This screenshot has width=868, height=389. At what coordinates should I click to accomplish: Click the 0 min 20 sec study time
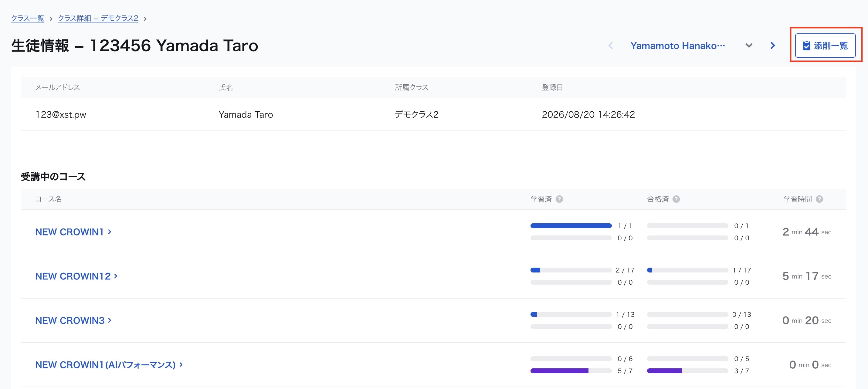[807, 320]
